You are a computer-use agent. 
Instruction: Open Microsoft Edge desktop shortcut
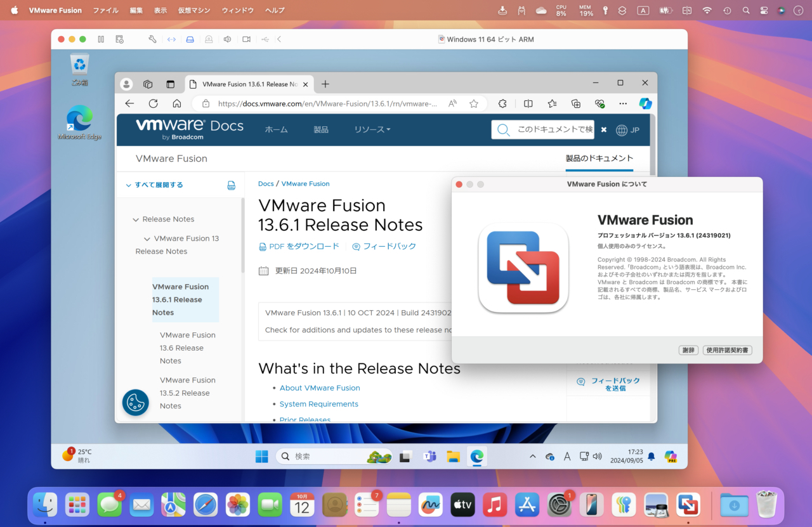(79, 122)
